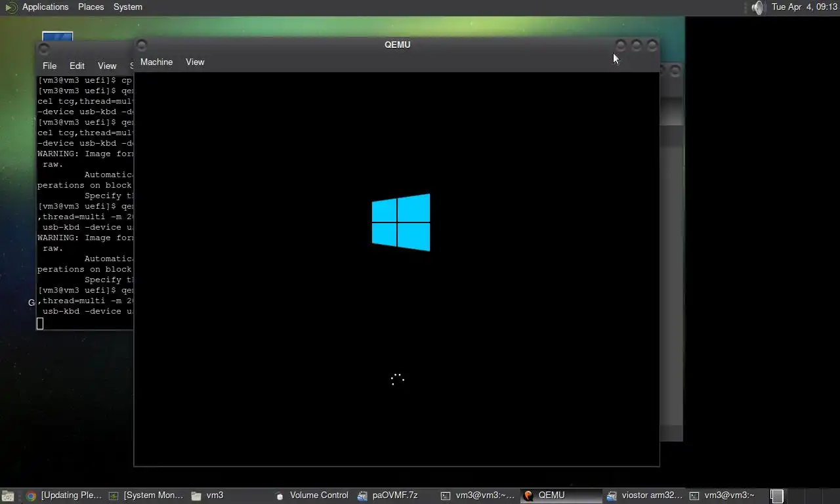Image resolution: width=840 pixels, height=504 pixels.
Task: Click the archive icon beside viostor arm32
Action: 612,496
